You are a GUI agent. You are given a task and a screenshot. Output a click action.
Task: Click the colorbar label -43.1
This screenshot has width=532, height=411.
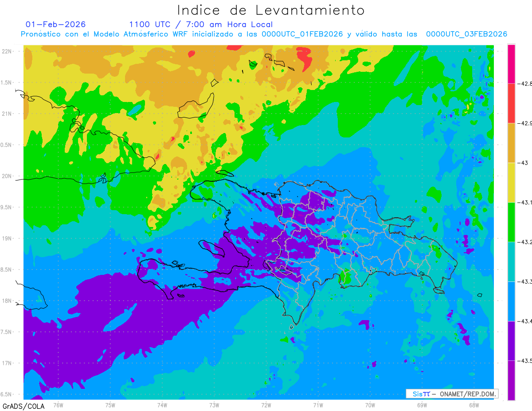tap(524, 202)
